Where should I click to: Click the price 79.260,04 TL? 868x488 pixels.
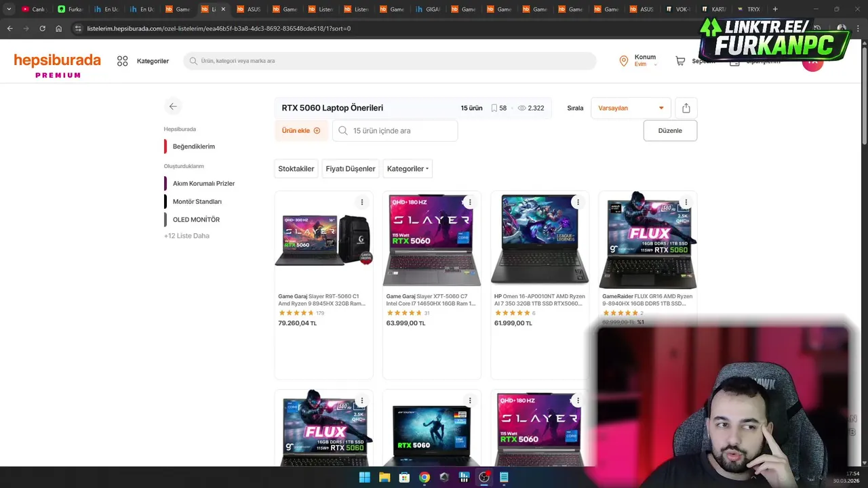click(x=297, y=323)
